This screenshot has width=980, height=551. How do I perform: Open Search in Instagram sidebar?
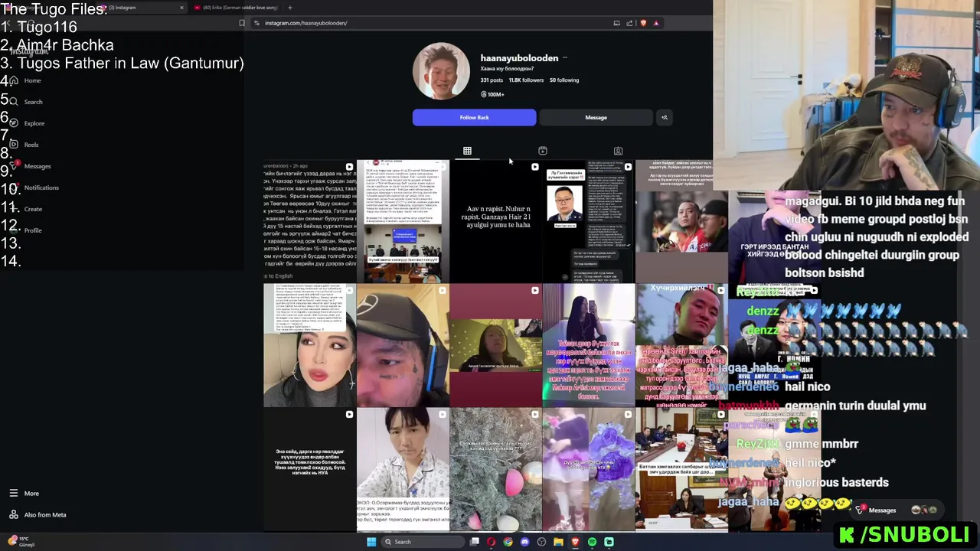[25, 102]
